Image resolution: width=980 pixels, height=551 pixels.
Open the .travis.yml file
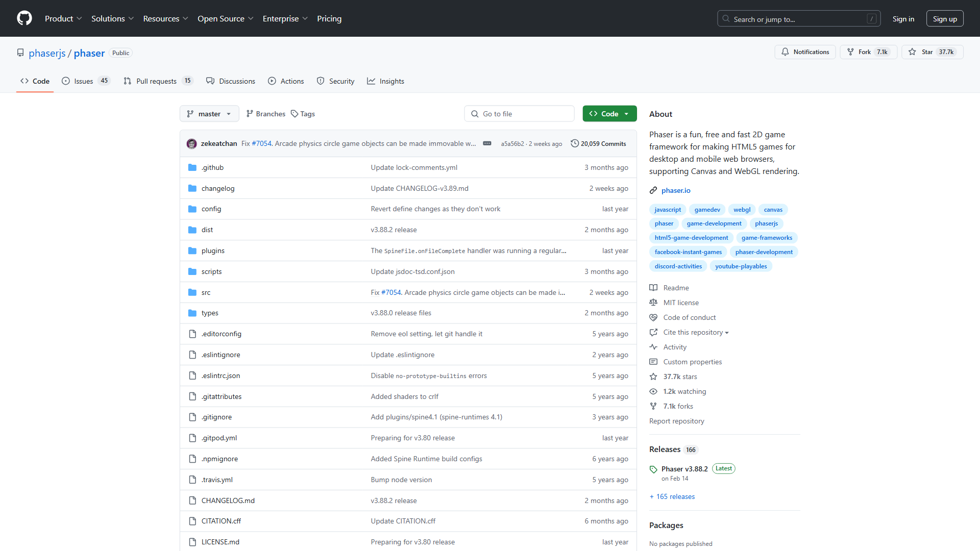pyautogui.click(x=217, y=480)
